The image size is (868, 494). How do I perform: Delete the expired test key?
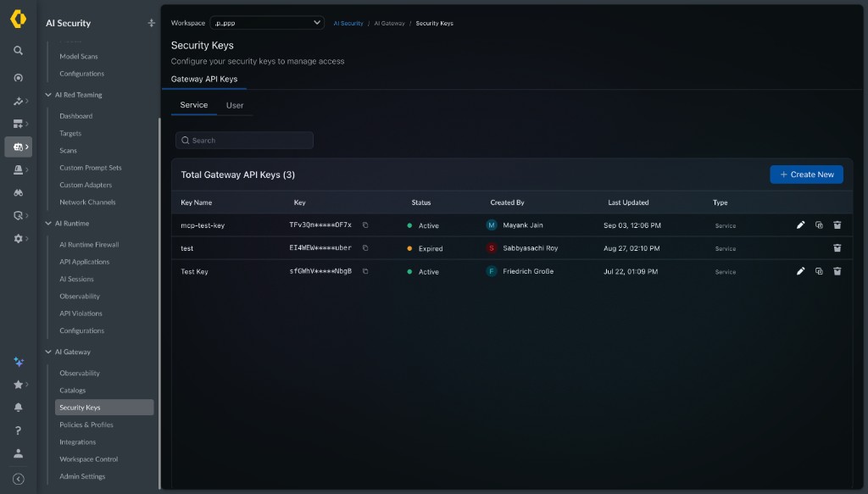837,247
